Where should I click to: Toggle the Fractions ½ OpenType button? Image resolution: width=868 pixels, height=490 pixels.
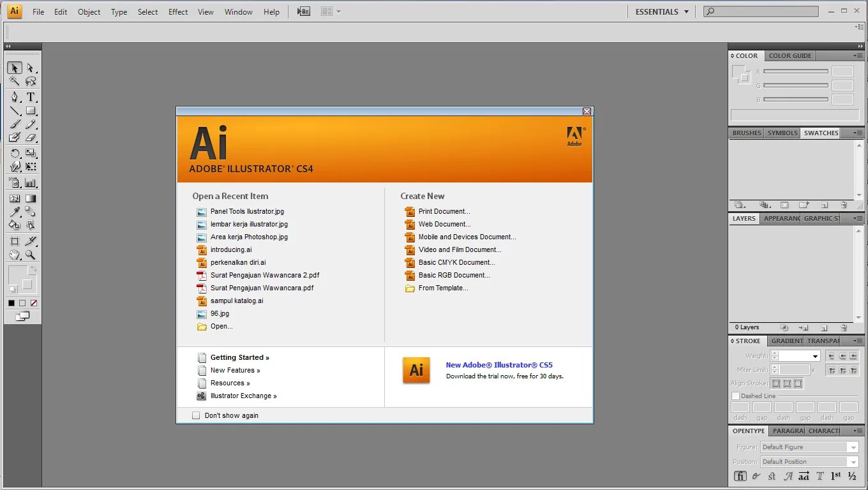point(852,476)
